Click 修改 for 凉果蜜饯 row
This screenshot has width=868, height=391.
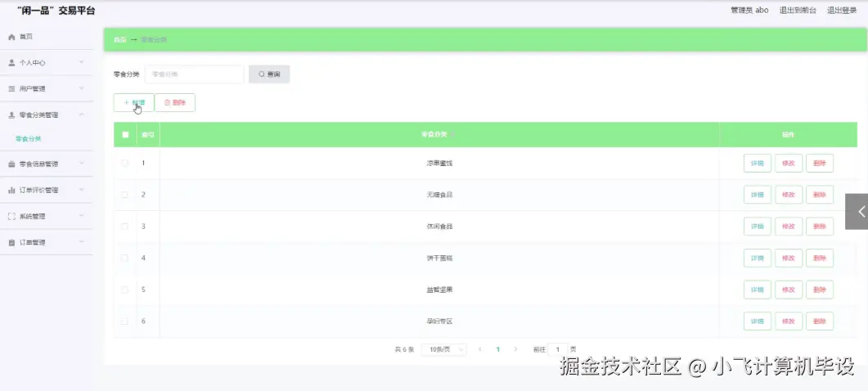point(789,164)
